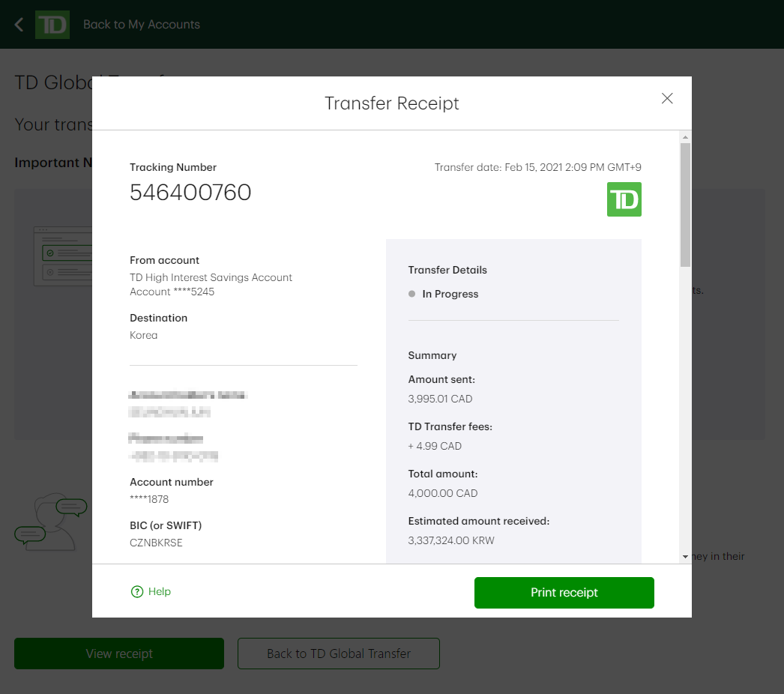Click Account ****5245 text
784x694 pixels.
click(x=172, y=292)
